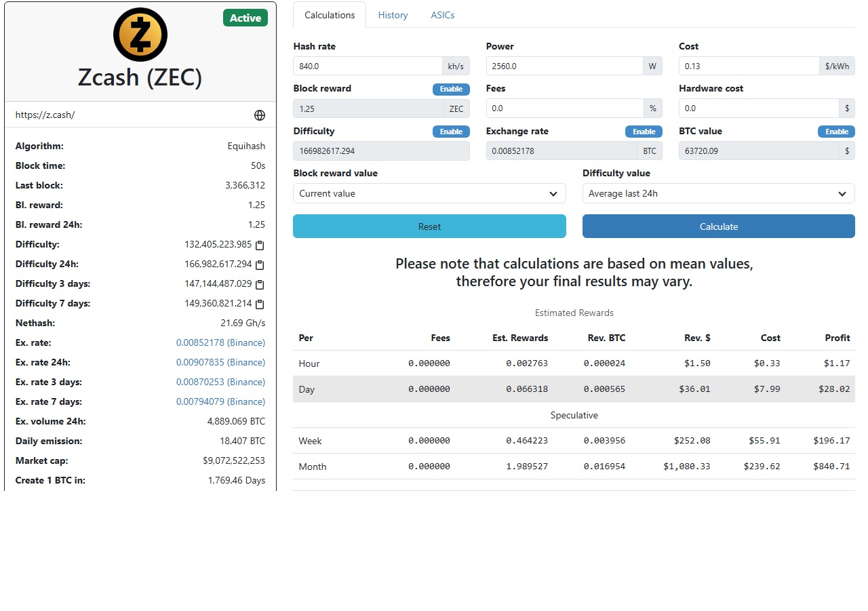Click the Market cap value

pyautogui.click(x=234, y=461)
